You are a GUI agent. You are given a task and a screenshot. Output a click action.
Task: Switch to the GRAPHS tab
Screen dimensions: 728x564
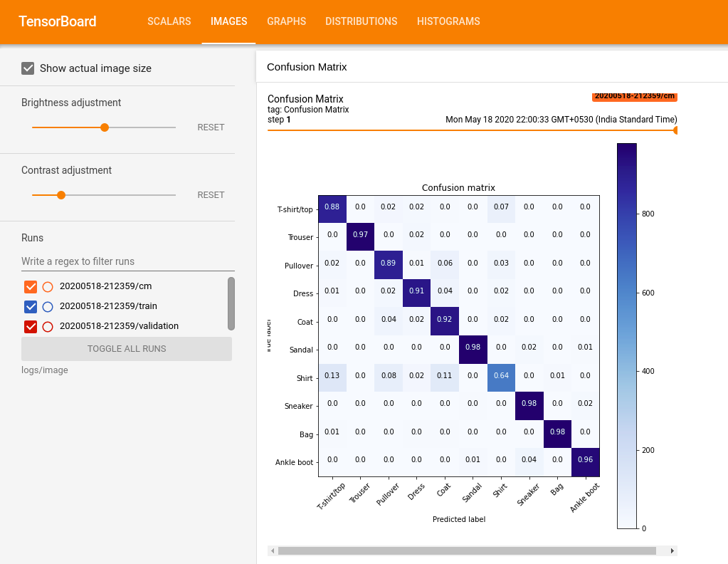pos(287,21)
